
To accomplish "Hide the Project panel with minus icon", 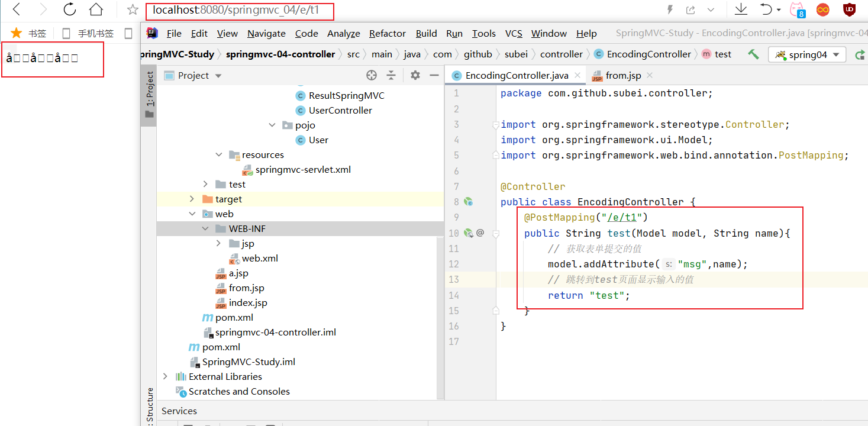I will tap(434, 75).
